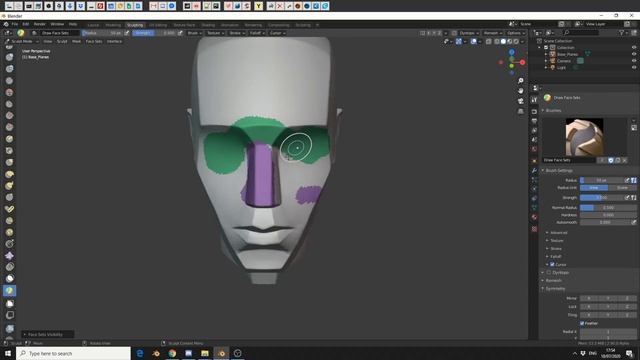
Task: Expand the Advanced subpanel
Action: (558, 233)
